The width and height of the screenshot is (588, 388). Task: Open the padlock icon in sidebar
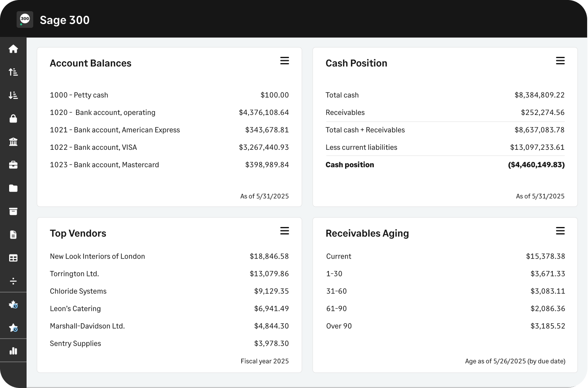tap(13, 119)
